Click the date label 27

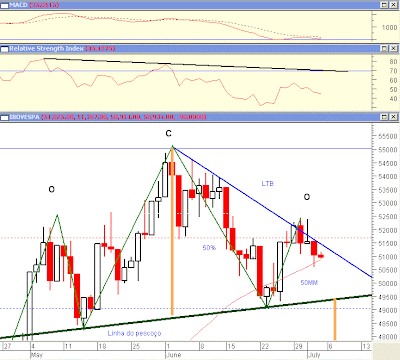(7, 346)
